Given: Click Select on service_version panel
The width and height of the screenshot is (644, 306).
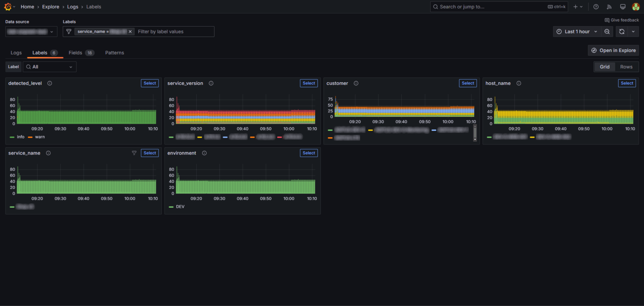Looking at the screenshot, I should (309, 83).
